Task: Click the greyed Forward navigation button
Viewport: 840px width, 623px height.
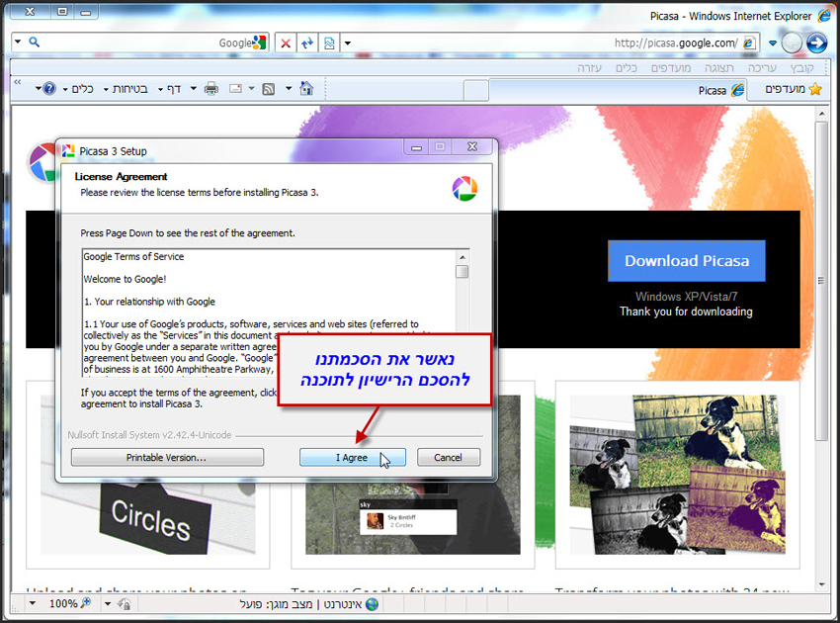Action: [792, 43]
